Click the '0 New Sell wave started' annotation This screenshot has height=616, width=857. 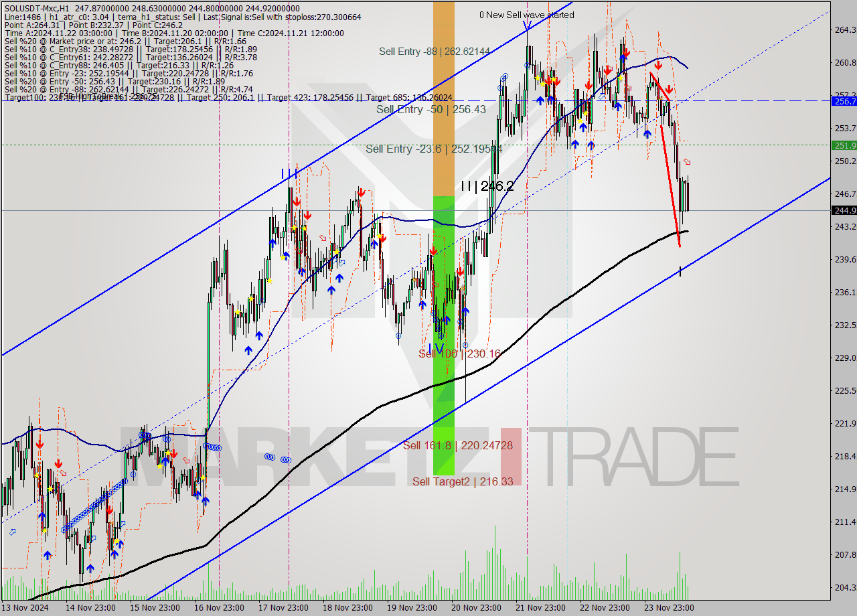[x=526, y=15]
